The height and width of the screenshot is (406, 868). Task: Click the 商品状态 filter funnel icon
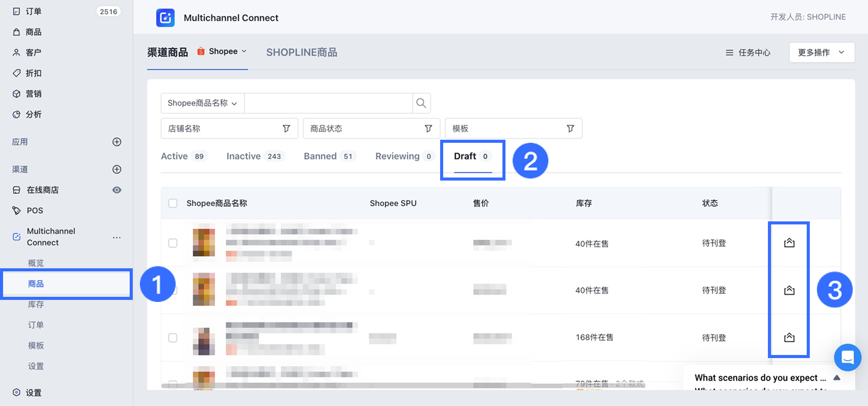[x=428, y=129]
